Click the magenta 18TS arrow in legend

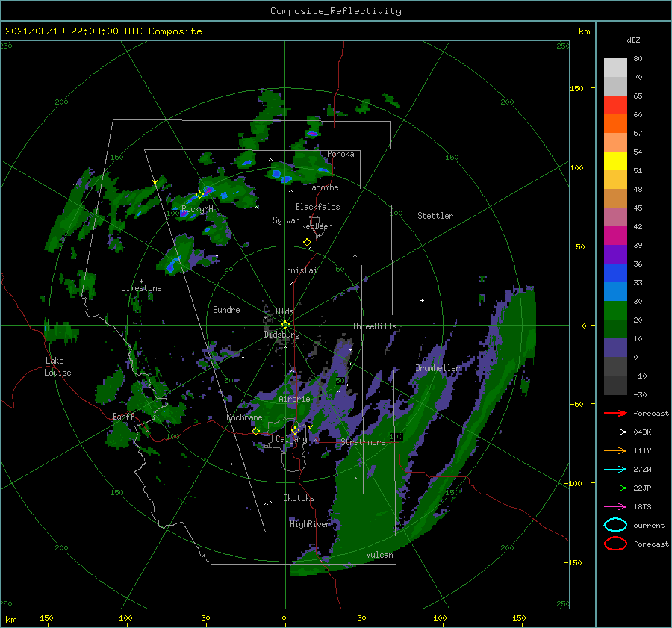615,507
